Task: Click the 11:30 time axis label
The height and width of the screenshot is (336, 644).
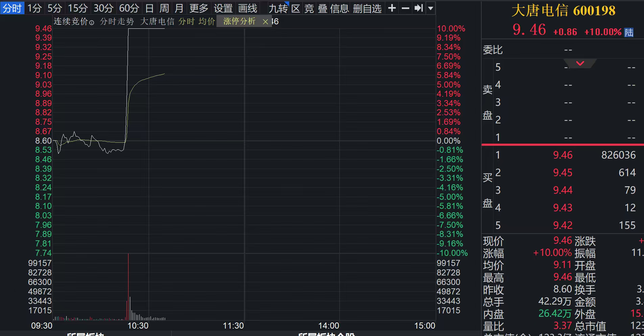Action: coord(233,326)
